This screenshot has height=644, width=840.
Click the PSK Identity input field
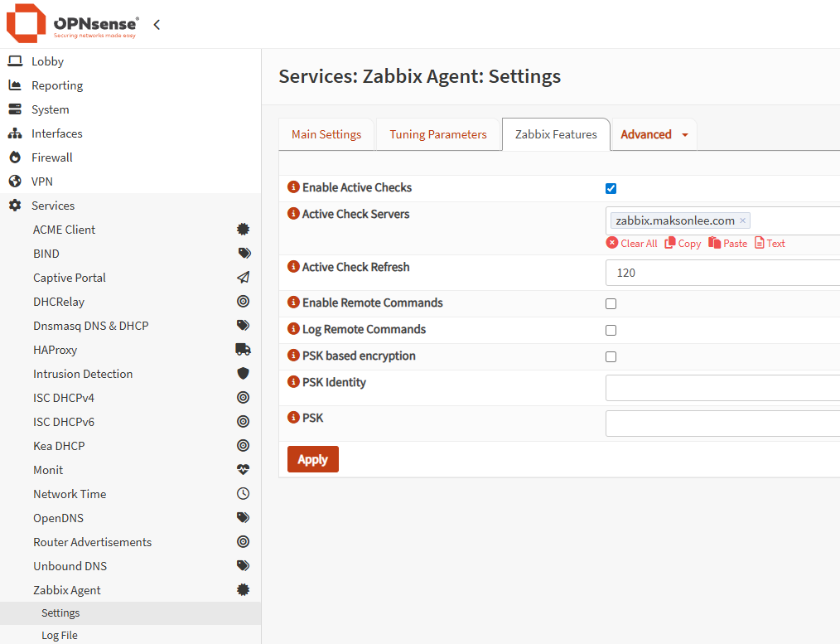[x=722, y=388]
